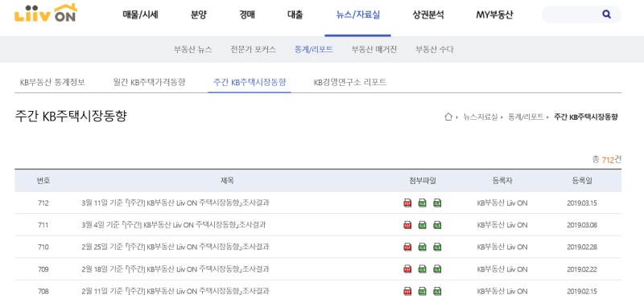The width and height of the screenshot is (644, 299).
Task: Switch to KB경영연구소 리포트 tab
Action: (350, 82)
